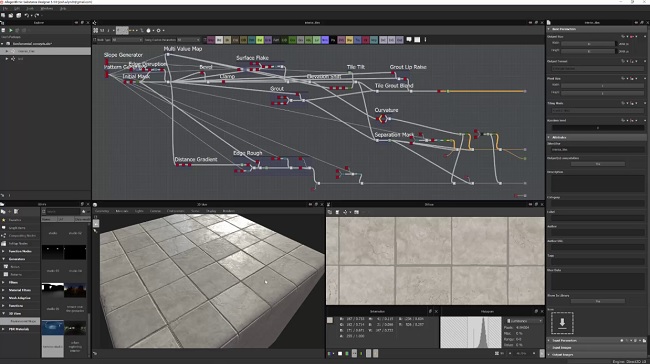This screenshot has height=364, width=650.
Task: Click the Identifier field in Attributes
Action: pos(598,149)
